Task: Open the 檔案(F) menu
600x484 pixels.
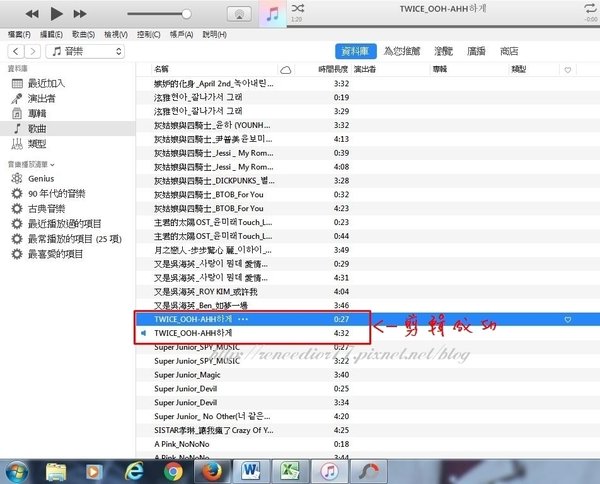Action: pyautogui.click(x=19, y=35)
